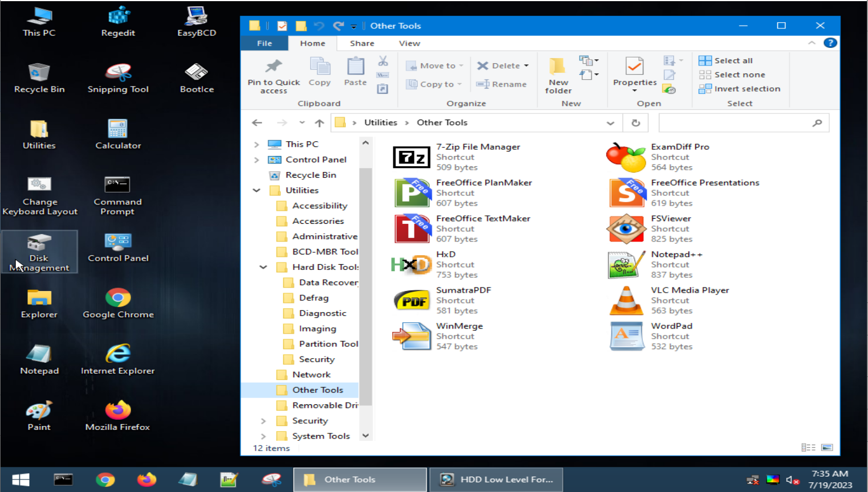
Task: Click Select all in the ribbon
Action: [x=726, y=60]
